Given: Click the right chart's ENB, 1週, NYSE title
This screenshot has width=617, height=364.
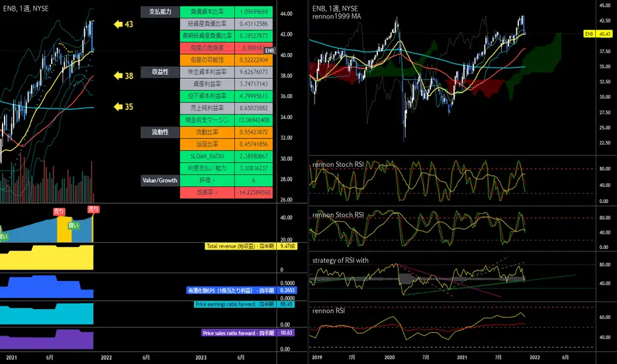Looking at the screenshot, I should (x=335, y=8).
